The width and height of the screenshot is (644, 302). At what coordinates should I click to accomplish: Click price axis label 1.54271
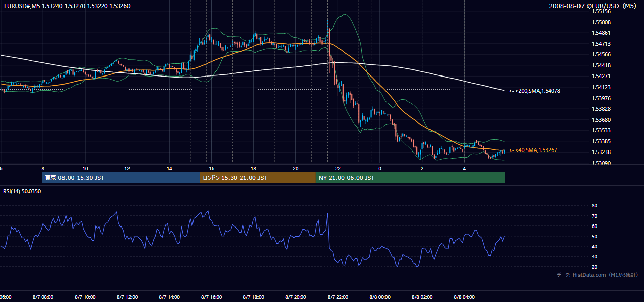click(x=601, y=77)
